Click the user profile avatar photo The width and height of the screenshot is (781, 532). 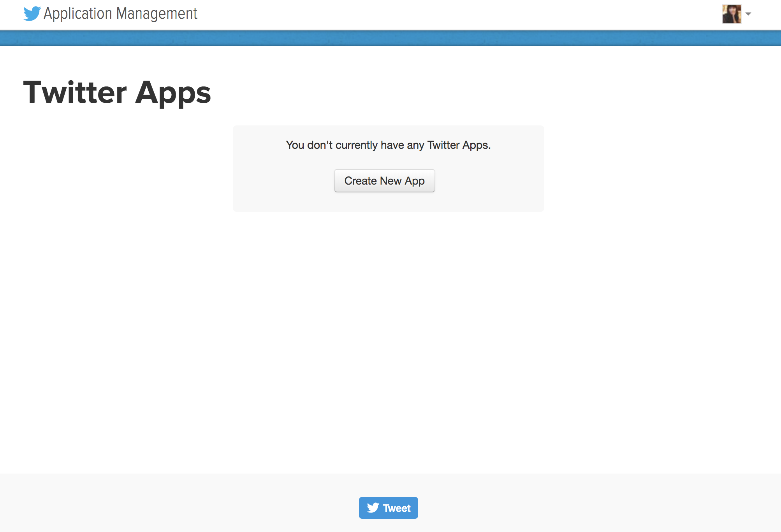[x=732, y=14]
